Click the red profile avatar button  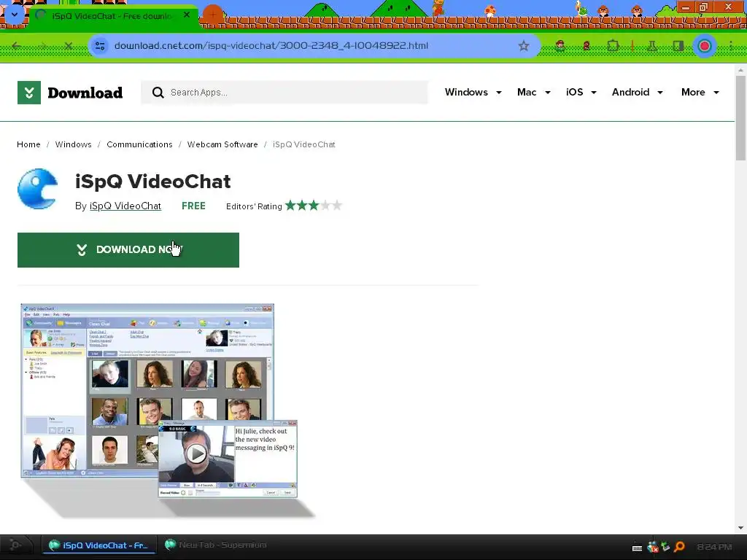pos(705,46)
